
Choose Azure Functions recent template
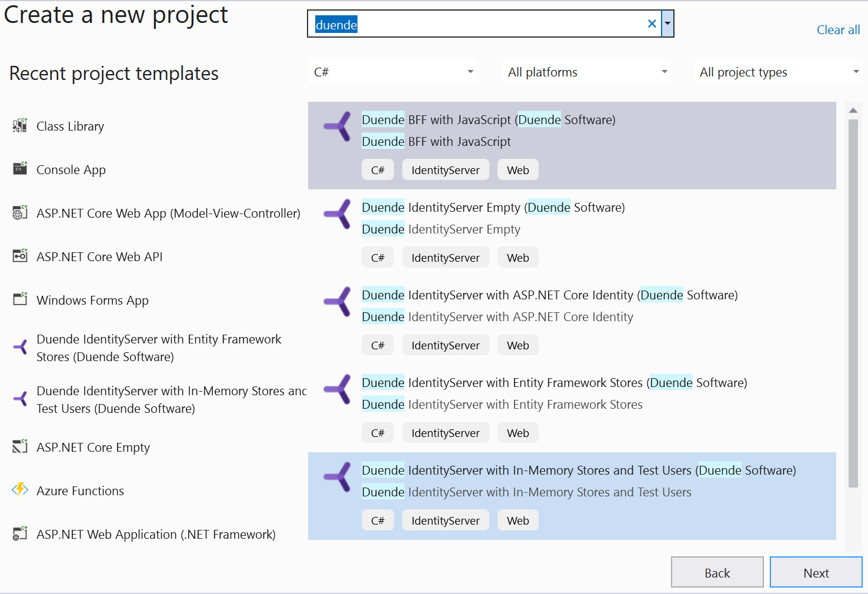click(80, 490)
